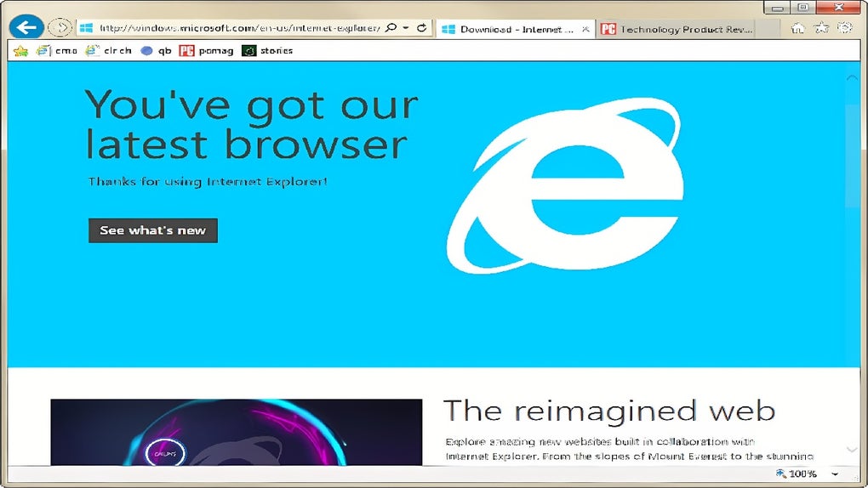
Task: Open the reimagined web preview thumbnail
Action: [237, 432]
